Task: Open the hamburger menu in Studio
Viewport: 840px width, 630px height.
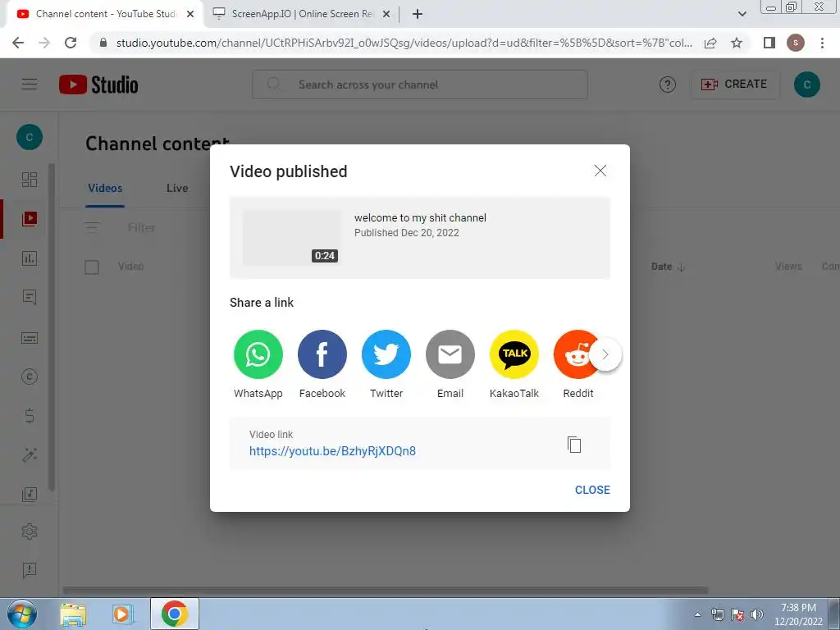Action: click(30, 84)
